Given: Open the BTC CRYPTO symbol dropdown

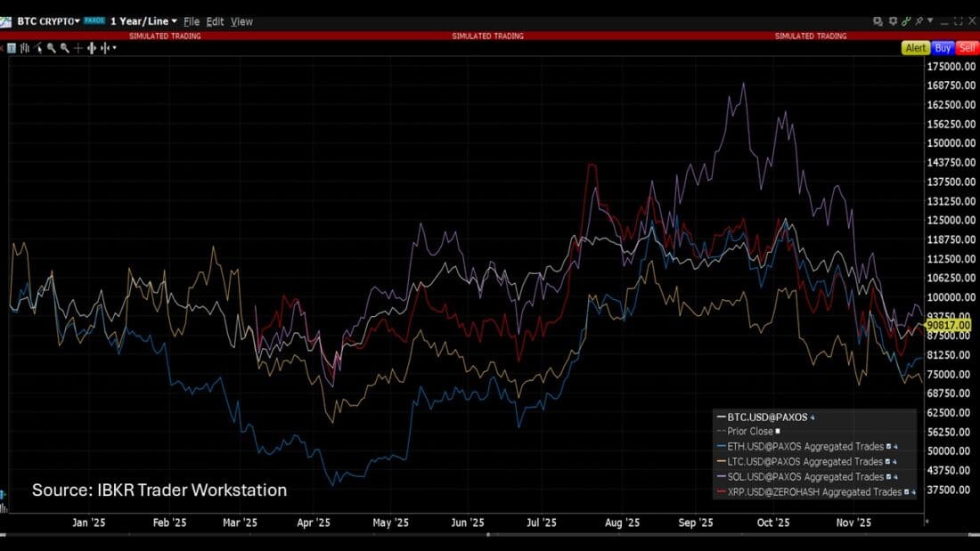Looking at the screenshot, I should 77,20.
